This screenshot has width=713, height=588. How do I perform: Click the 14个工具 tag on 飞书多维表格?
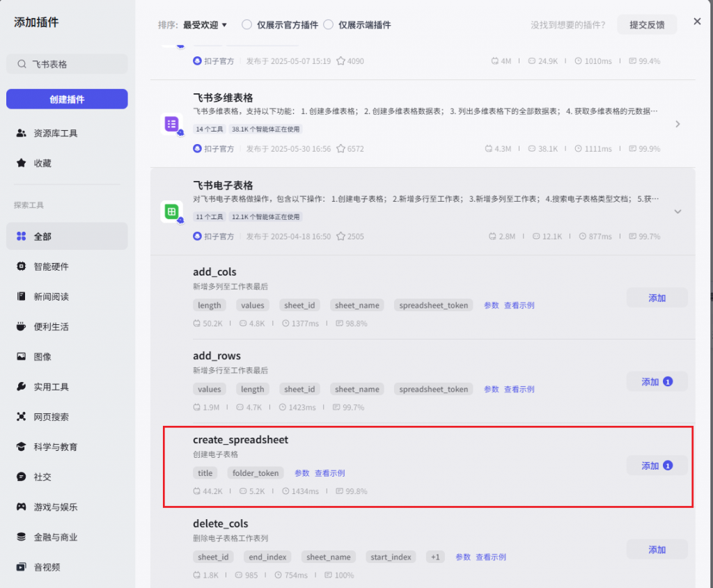tap(209, 129)
